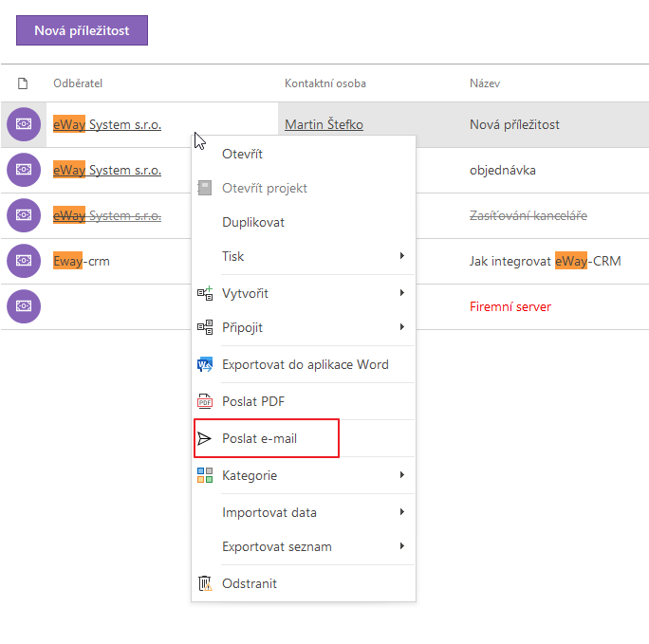Click the PDF document icon
The height and width of the screenshot is (644, 649).
click(x=205, y=401)
